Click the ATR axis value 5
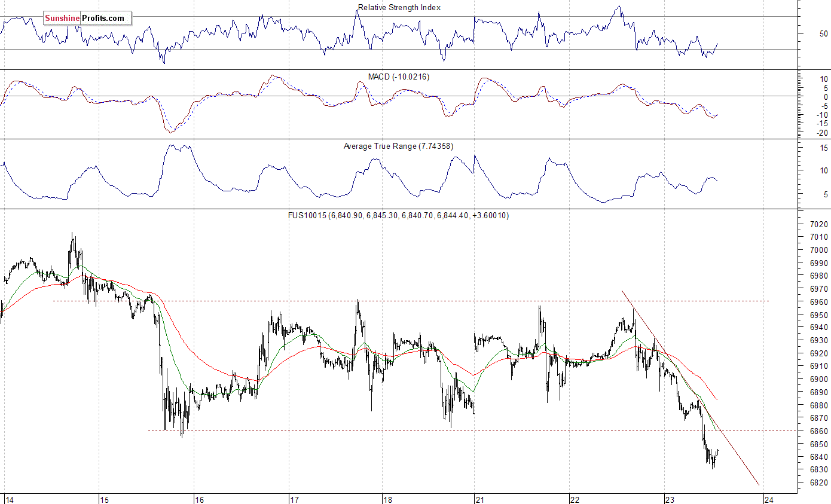Image resolution: width=831 pixels, height=504 pixels. pyautogui.click(x=826, y=194)
